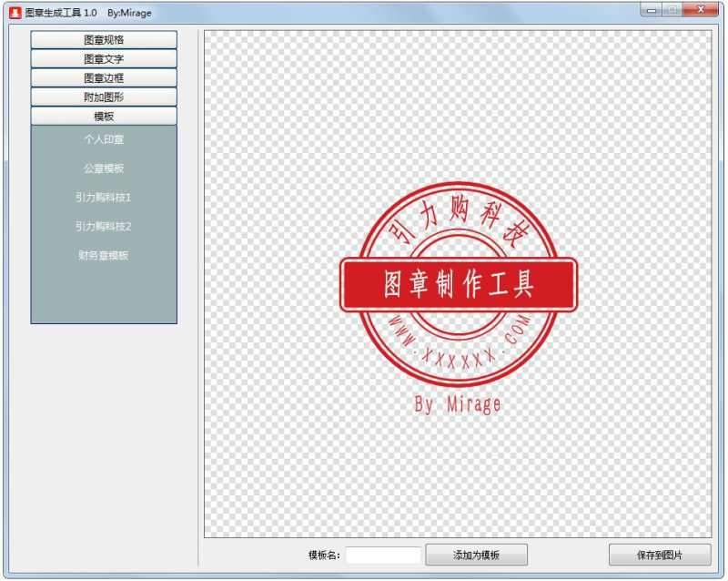Minimize the stamp generator window
Viewport: 728px width, 581px height.
[x=650, y=12]
